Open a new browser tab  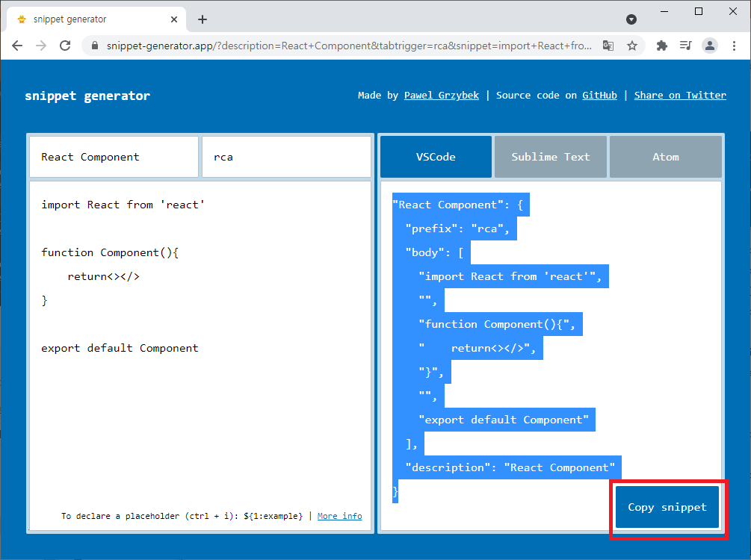(203, 19)
